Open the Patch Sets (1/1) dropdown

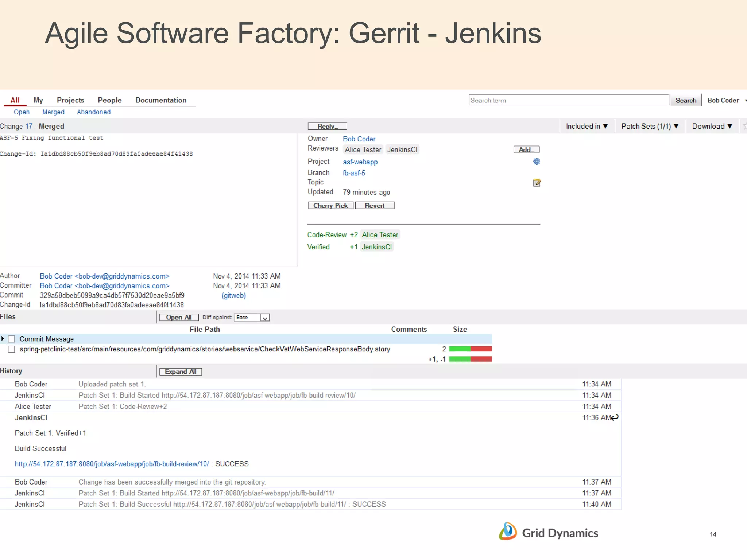point(650,126)
